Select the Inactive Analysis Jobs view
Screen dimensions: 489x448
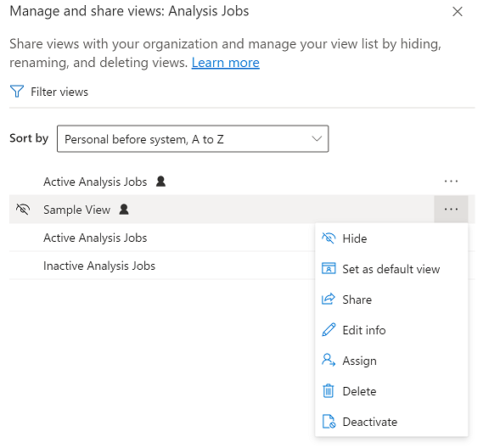point(99,266)
